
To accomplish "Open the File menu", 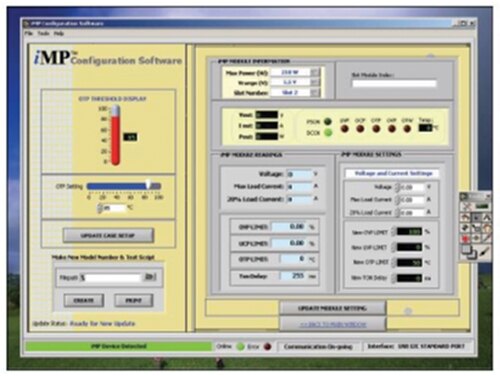I will 29,33.
